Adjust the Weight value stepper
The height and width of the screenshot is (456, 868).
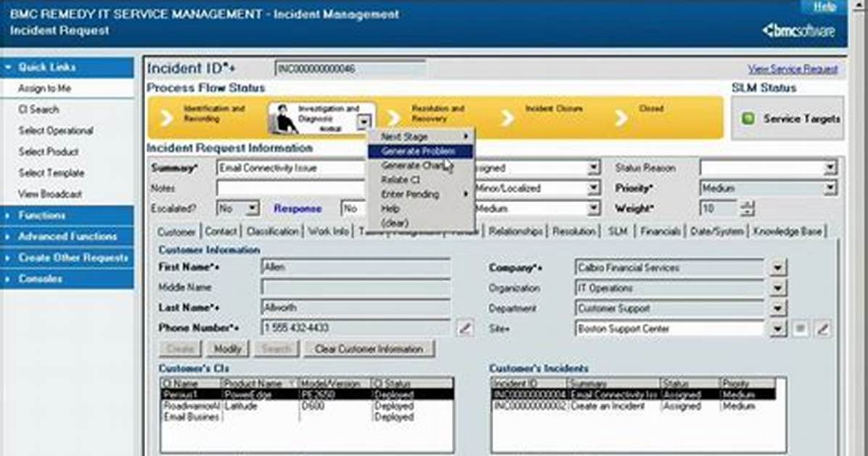coord(748,208)
